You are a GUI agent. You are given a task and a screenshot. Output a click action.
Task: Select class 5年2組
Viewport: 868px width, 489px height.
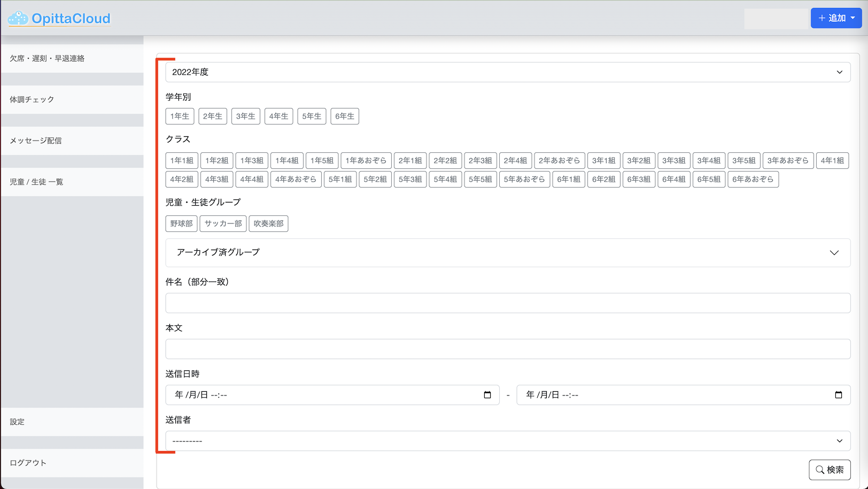point(375,179)
